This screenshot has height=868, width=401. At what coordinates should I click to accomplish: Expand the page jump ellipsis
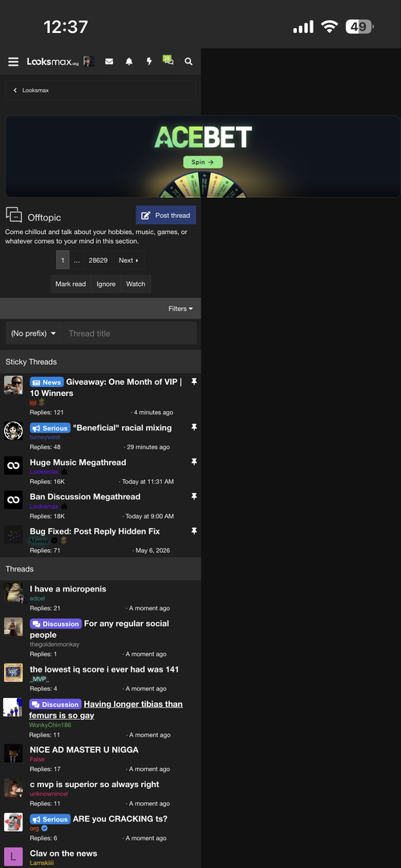77,260
